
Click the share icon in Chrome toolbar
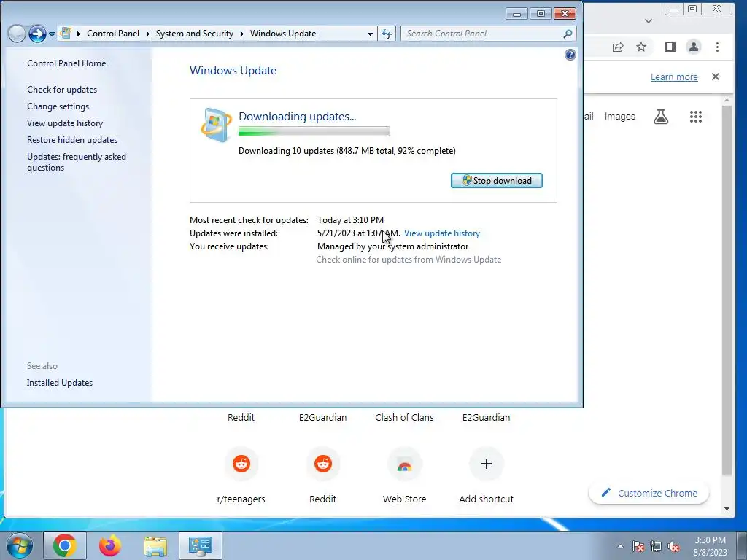click(x=618, y=47)
